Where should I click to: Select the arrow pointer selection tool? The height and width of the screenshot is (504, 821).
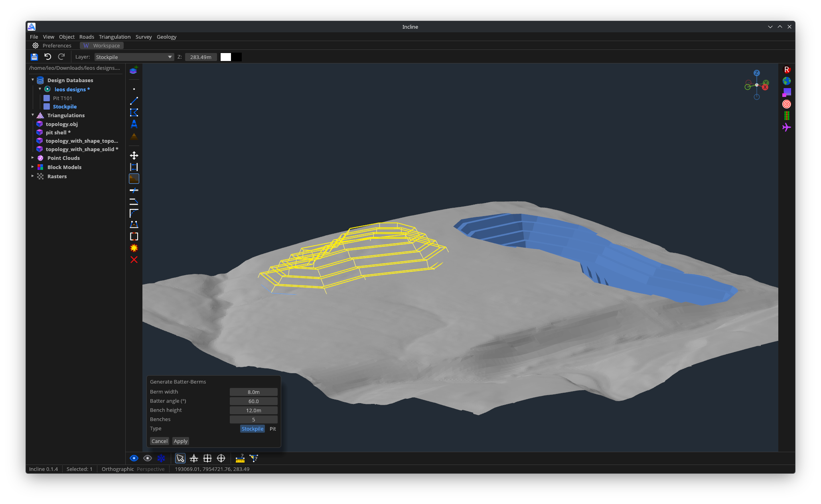(x=180, y=459)
